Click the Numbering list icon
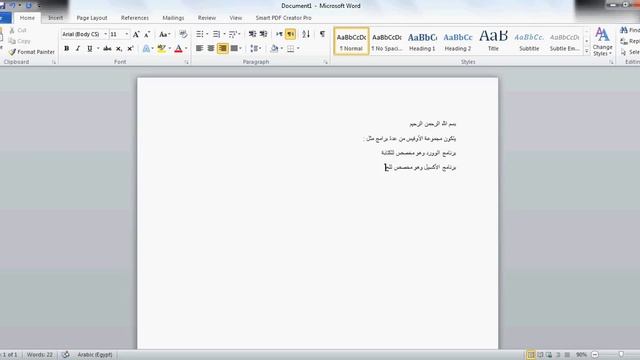Viewport: 640px width, 360px height. (x=216, y=34)
